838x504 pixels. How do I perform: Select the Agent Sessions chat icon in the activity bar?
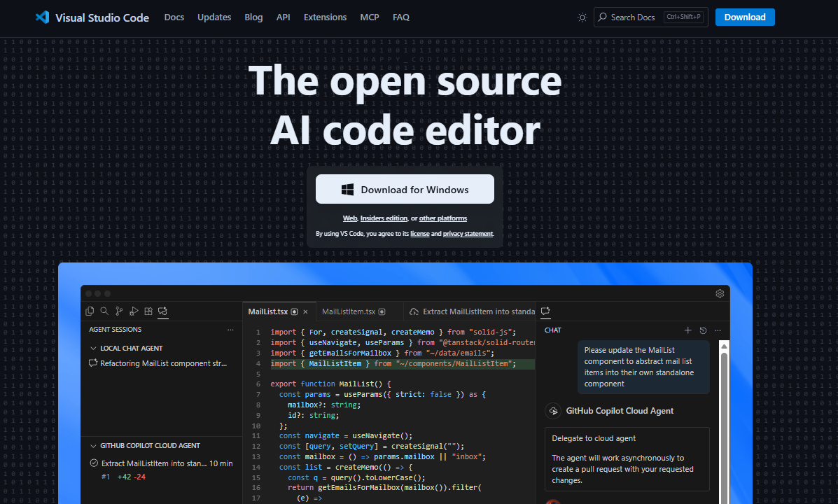click(163, 311)
